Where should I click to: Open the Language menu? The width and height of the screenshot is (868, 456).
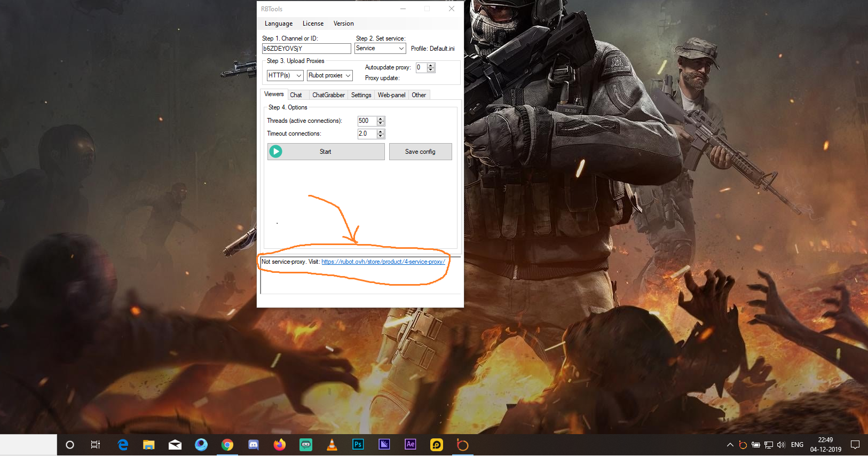pos(278,23)
